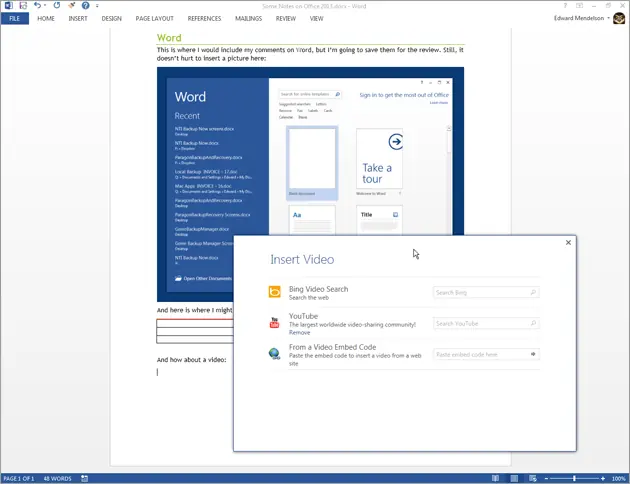The image size is (630, 484).
Task: Click 'Take a tour' template arrow icon in picture
Action: coord(396,141)
